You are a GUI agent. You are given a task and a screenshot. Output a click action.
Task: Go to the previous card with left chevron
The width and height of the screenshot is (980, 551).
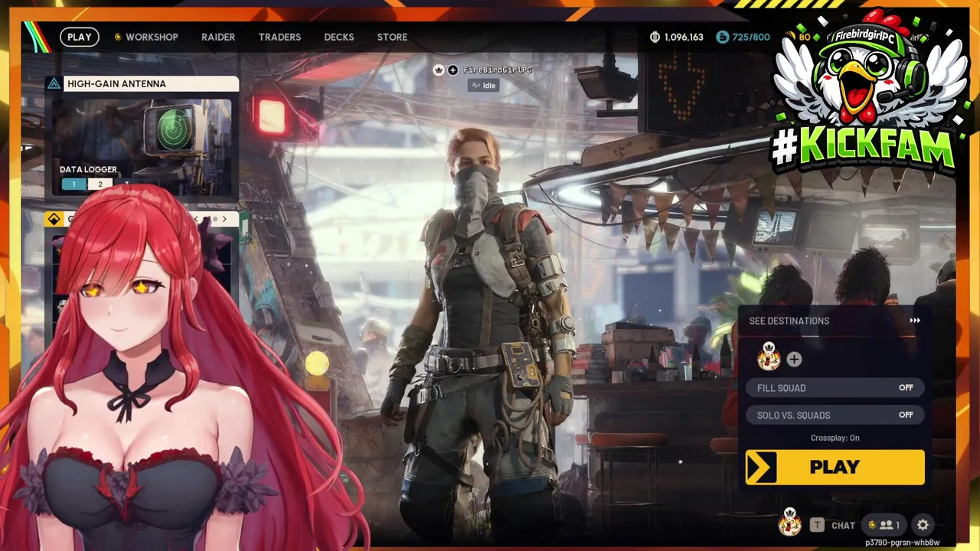coord(196,220)
